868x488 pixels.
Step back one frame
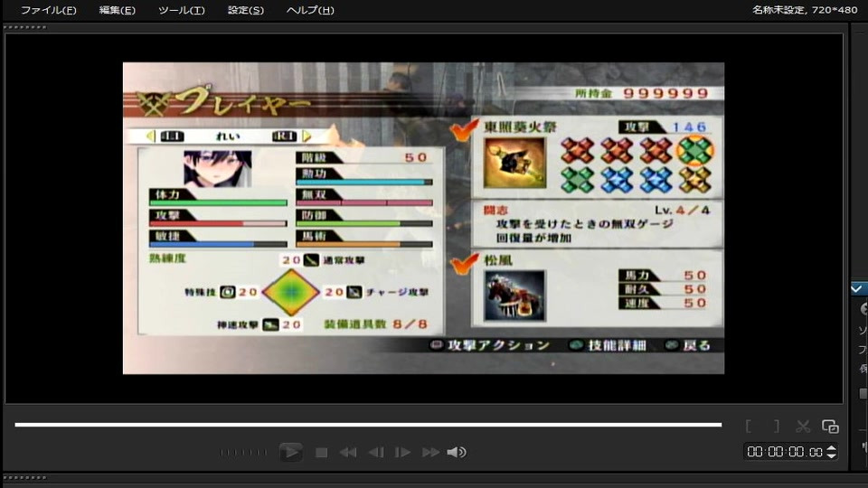[376, 453]
